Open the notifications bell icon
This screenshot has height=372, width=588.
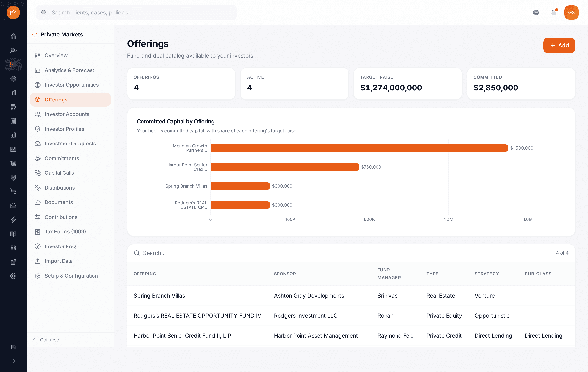point(554,13)
